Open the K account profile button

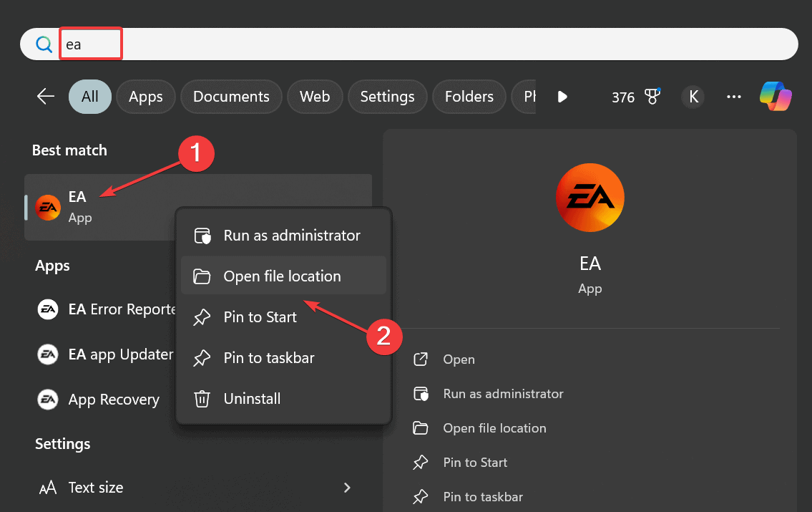(693, 97)
